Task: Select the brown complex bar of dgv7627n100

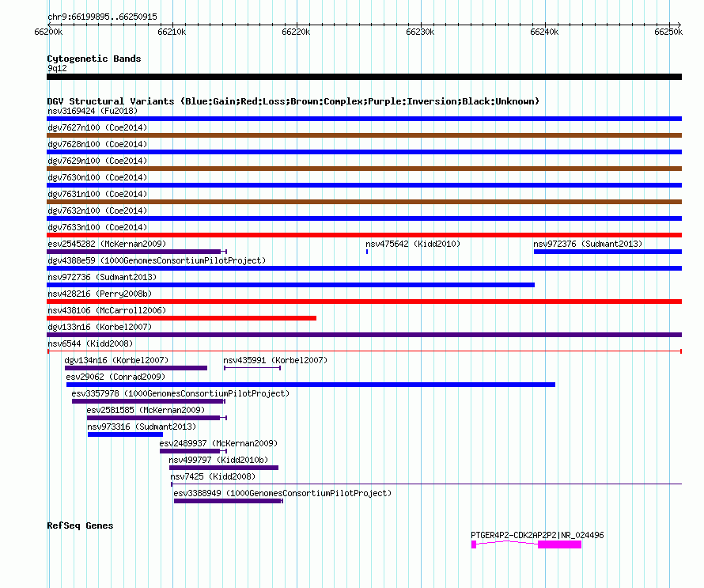Action: [364, 135]
